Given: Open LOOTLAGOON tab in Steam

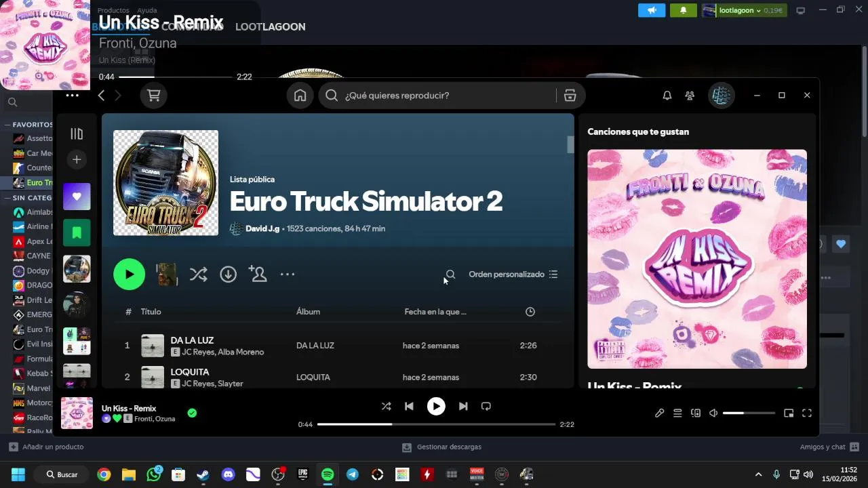Looking at the screenshot, I should pos(270,26).
